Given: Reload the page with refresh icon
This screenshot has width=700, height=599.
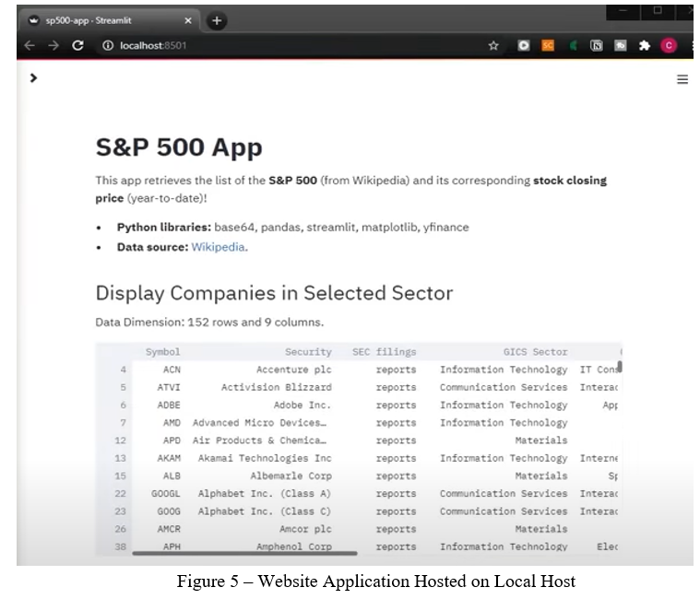Looking at the screenshot, I should point(77,45).
